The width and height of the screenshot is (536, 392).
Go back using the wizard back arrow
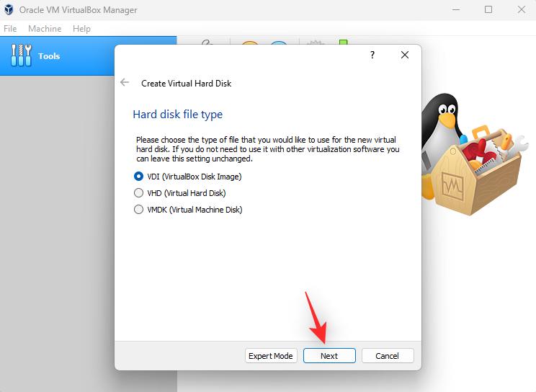[125, 82]
